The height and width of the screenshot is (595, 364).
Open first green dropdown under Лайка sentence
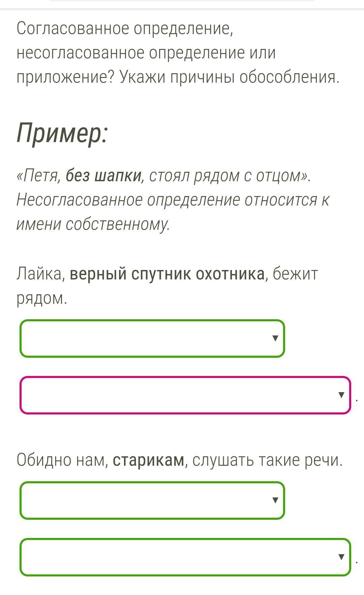pos(152,338)
